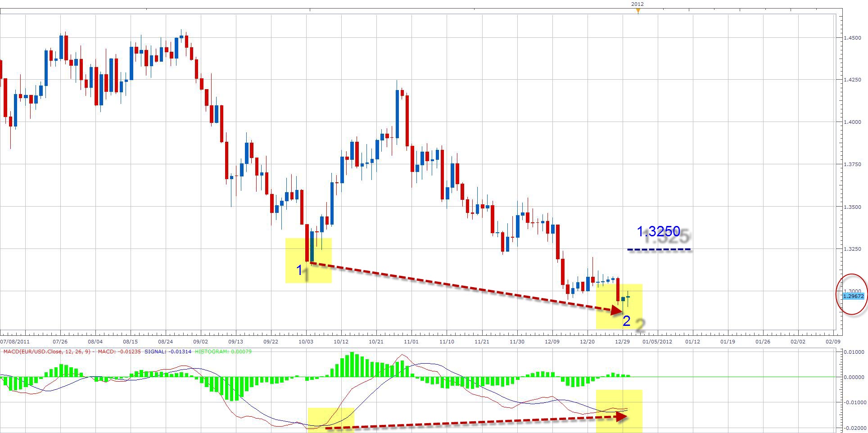Click the 01/05/2012 date label
This screenshot has height=433, width=868.
[x=658, y=342]
